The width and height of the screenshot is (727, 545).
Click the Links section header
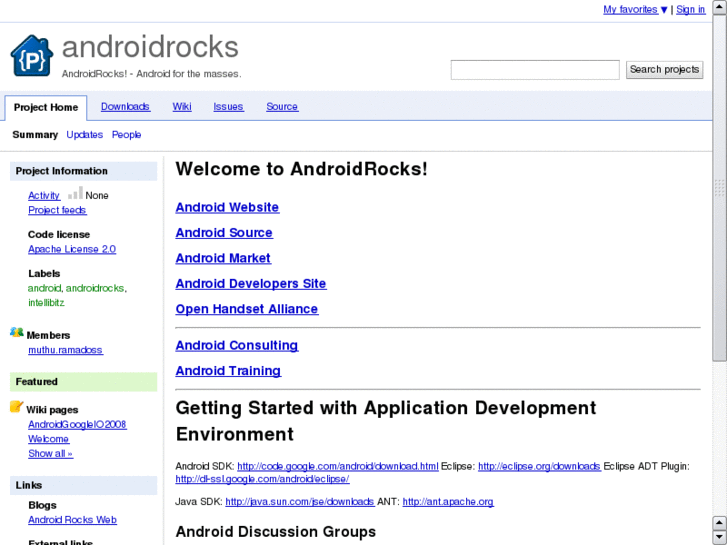(x=83, y=485)
